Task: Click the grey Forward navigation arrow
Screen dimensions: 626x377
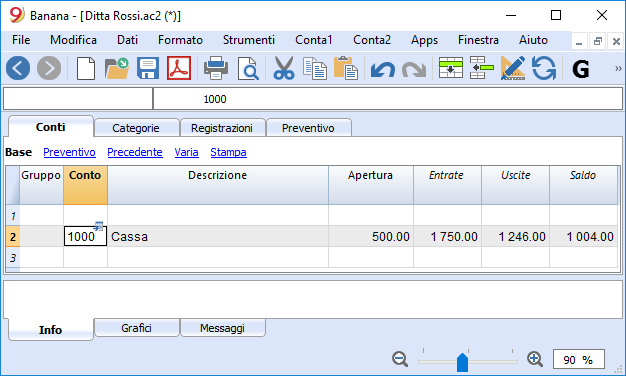Action: (49, 68)
